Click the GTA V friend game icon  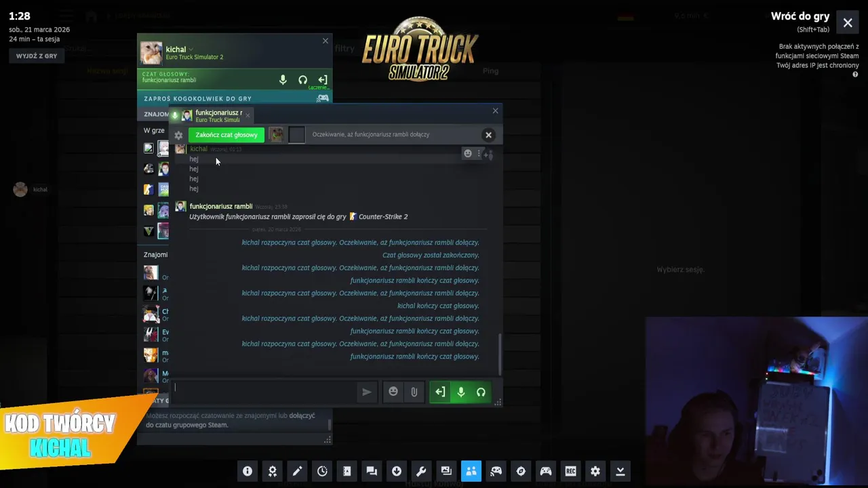pyautogui.click(x=149, y=231)
